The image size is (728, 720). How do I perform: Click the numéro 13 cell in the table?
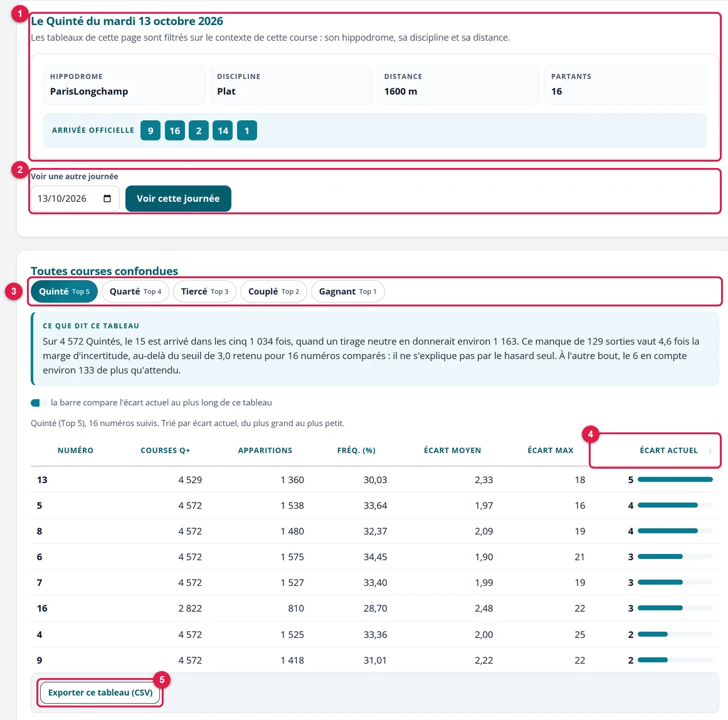click(42, 480)
